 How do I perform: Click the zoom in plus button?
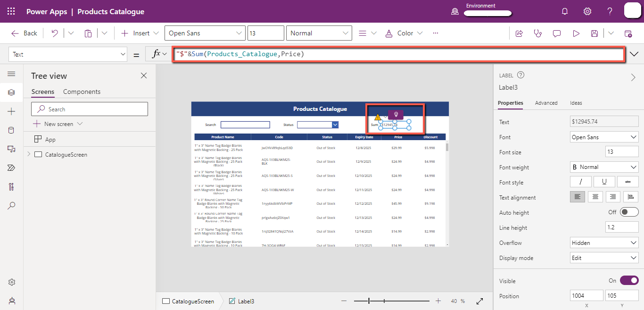[438, 301]
